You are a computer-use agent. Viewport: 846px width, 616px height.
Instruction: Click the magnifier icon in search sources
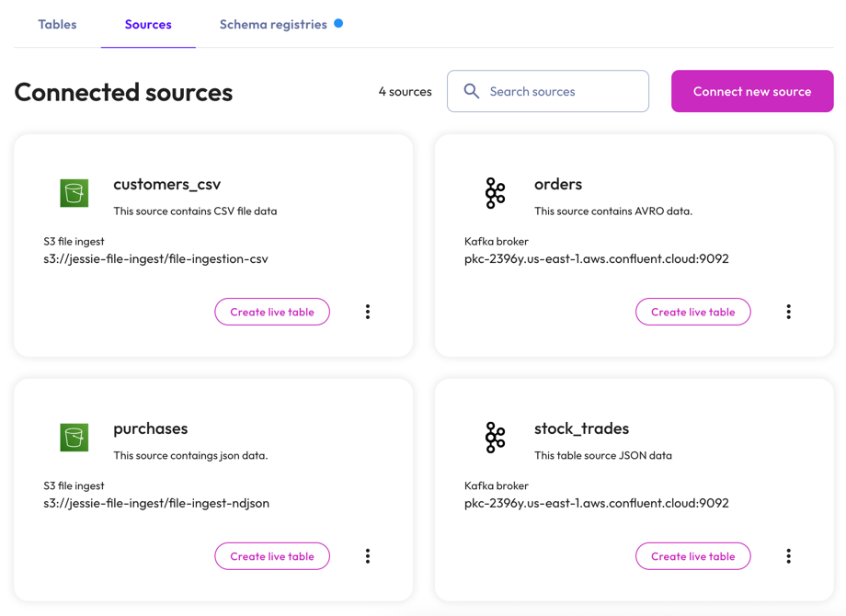pyautogui.click(x=472, y=91)
